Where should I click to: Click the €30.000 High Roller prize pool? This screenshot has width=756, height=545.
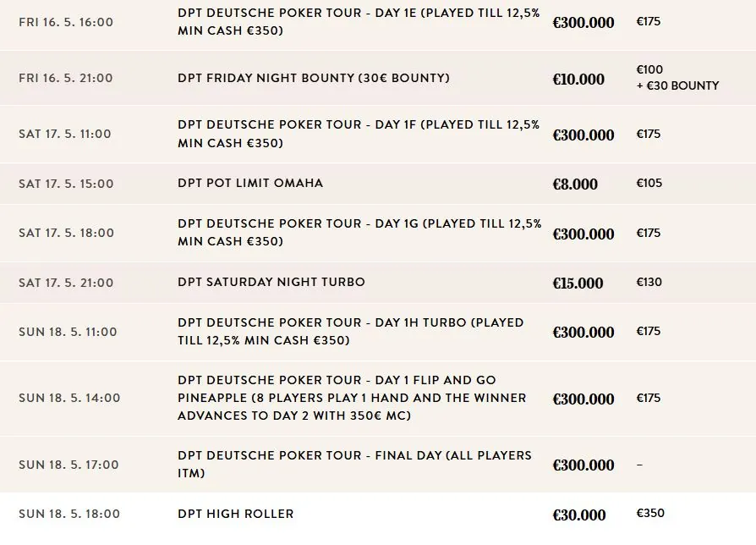click(x=579, y=515)
